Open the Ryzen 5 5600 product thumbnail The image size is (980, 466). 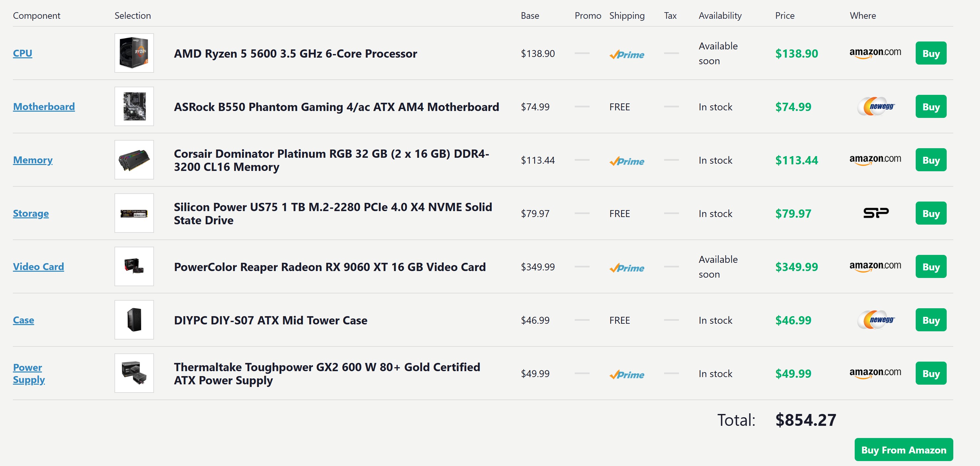point(134,53)
